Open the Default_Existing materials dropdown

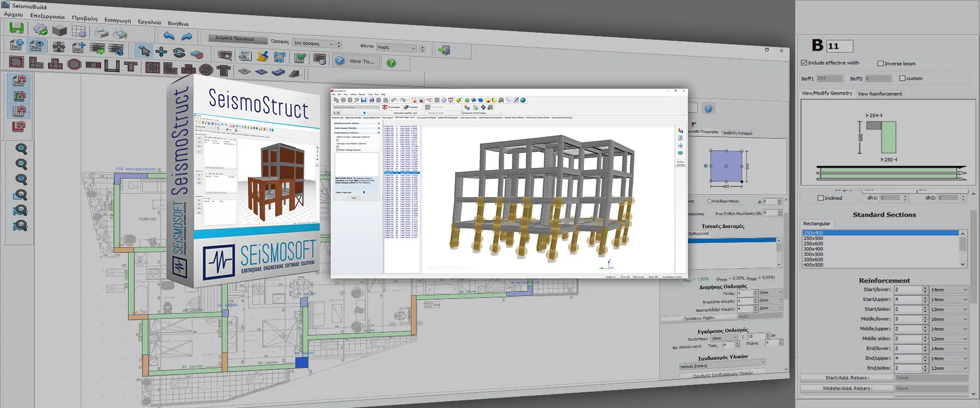click(722, 365)
